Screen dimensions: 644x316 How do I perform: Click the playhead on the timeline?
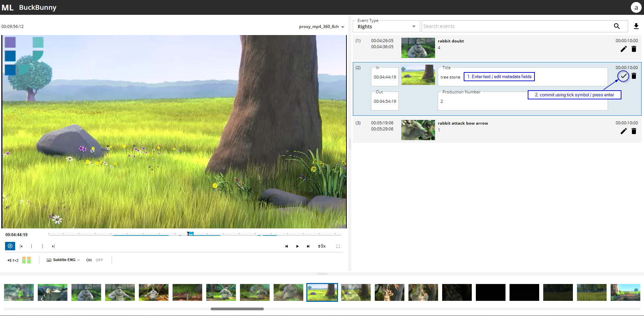[190, 233]
